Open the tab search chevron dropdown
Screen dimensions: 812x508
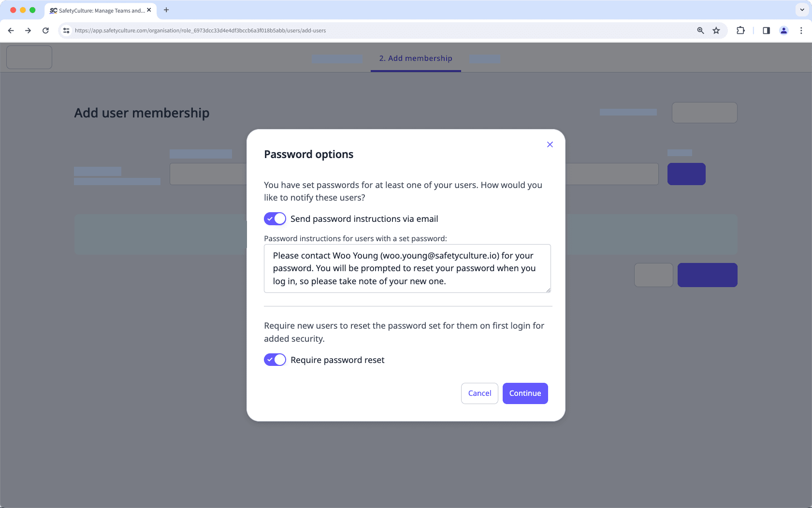tap(801, 10)
